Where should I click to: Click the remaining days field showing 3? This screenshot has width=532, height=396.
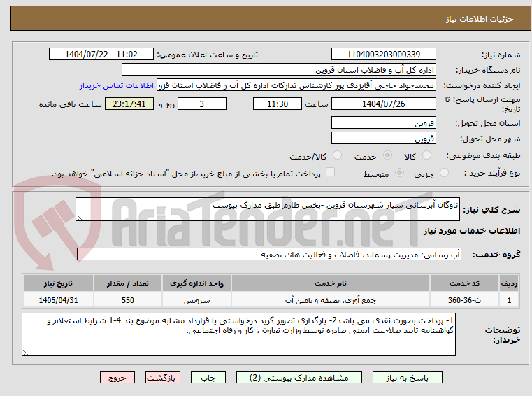click(x=202, y=104)
